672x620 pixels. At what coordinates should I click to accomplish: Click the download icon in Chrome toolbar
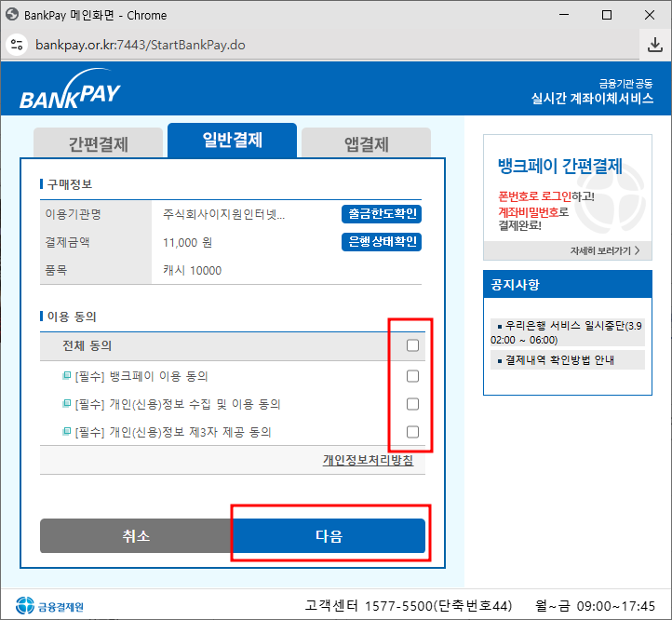pyautogui.click(x=653, y=45)
